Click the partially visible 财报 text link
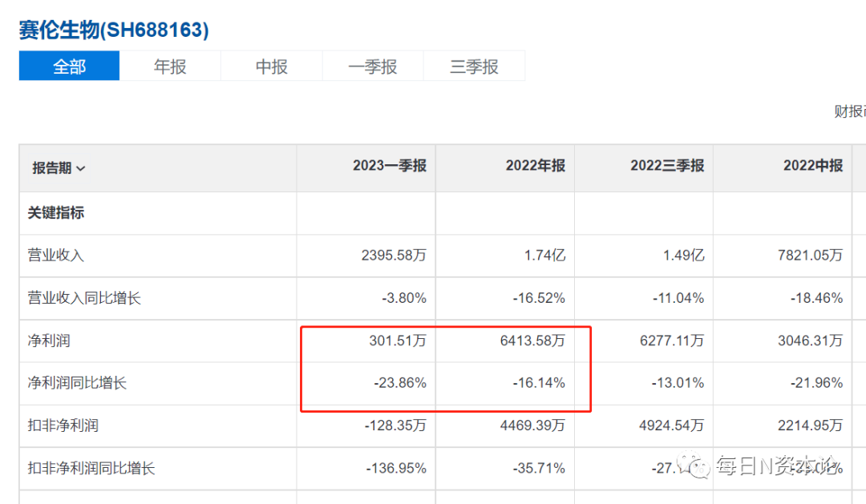Screen dimensions: 866x504 click(849, 111)
